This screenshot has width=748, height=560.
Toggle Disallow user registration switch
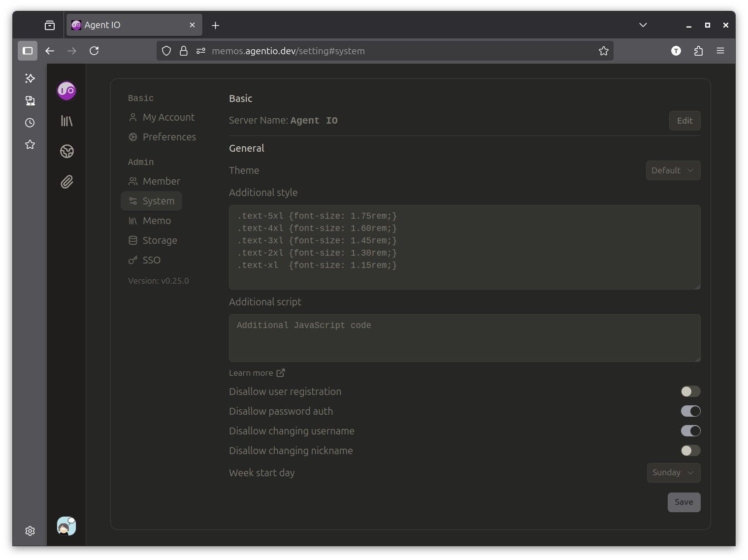point(690,392)
